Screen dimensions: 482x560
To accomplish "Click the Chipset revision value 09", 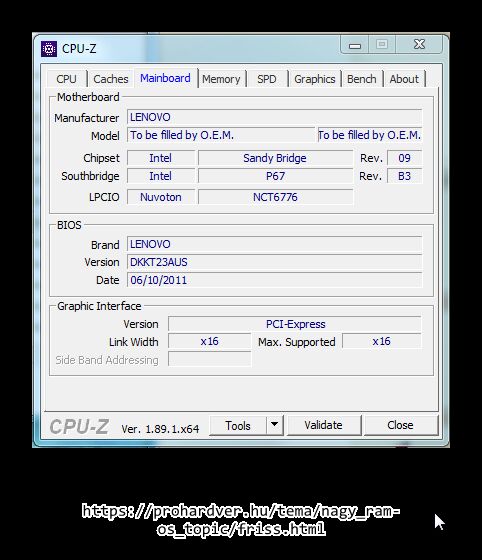I will tap(404, 158).
